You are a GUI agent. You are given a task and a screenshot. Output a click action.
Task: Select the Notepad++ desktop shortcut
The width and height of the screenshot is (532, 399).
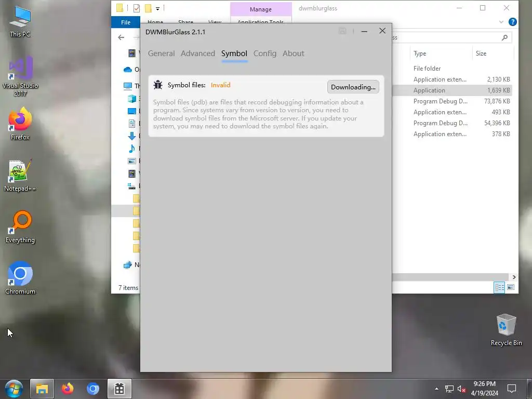[20, 176]
